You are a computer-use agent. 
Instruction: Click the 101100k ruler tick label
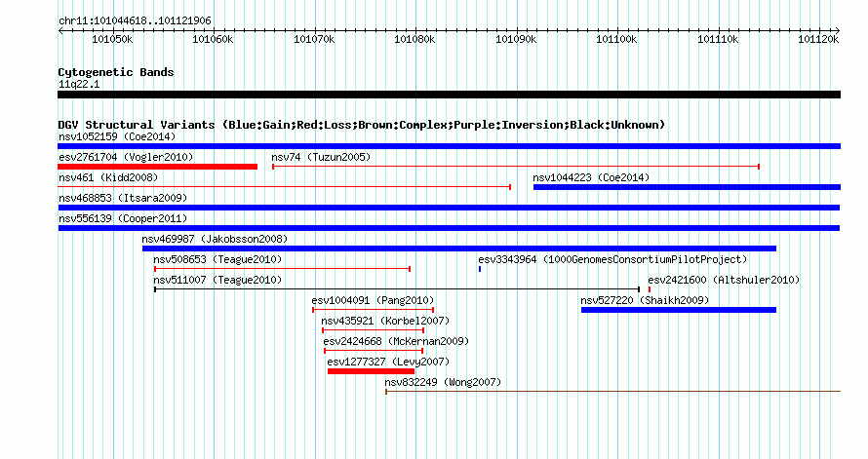(x=616, y=39)
